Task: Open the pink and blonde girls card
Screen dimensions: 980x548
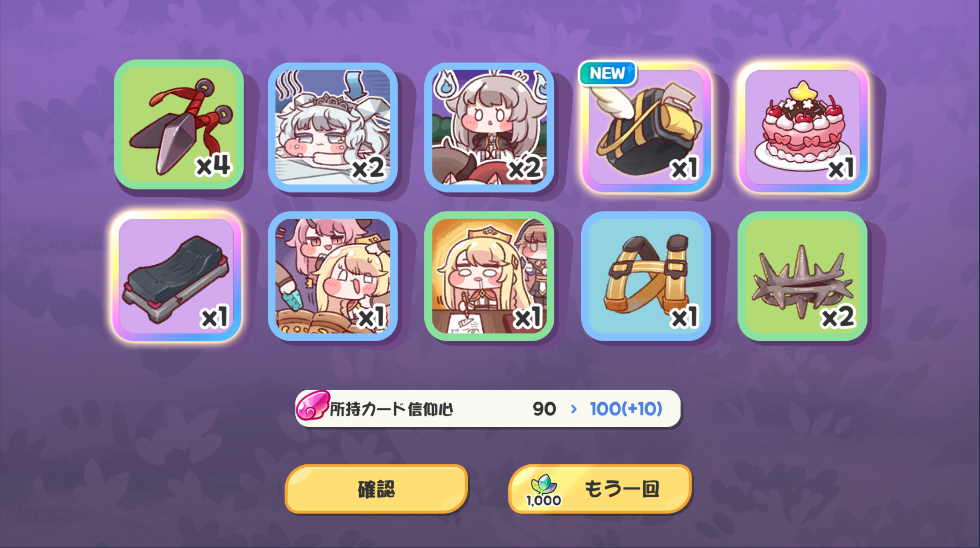Action: coord(333,277)
